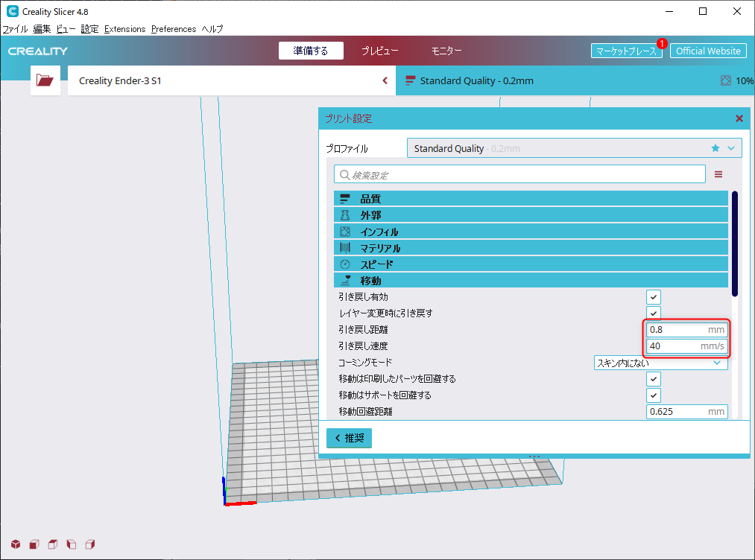The width and height of the screenshot is (755, 560).
Task: Open the プロファイル Standard Quality dropdown
Action: [574, 148]
